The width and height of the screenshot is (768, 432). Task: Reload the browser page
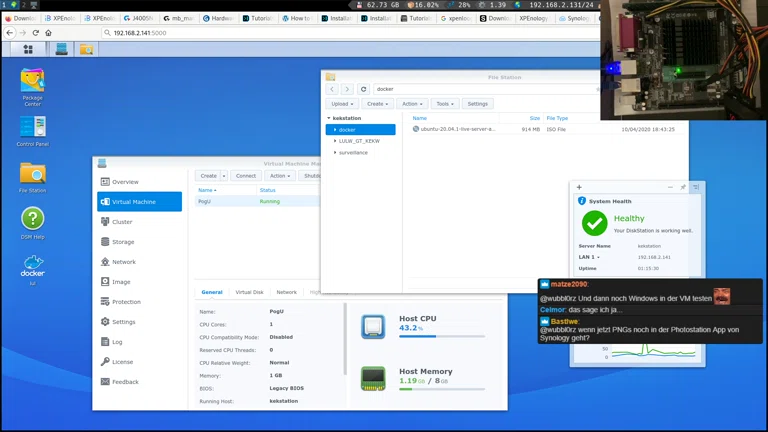tap(35, 33)
